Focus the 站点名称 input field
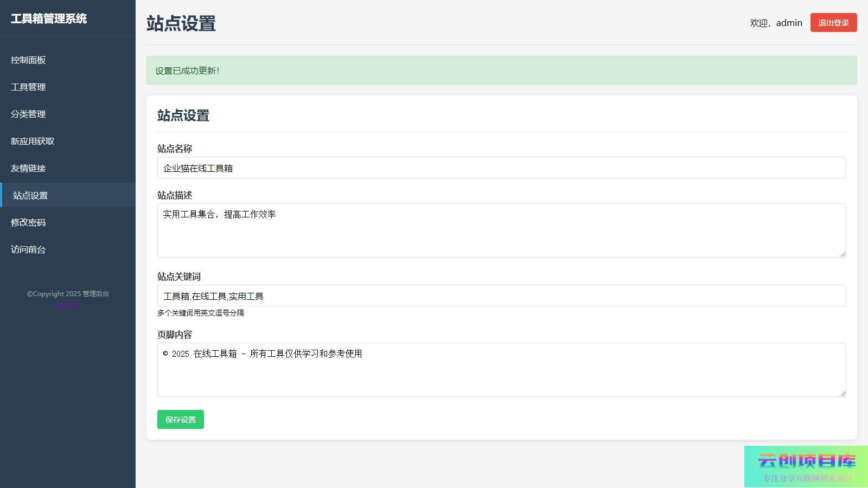This screenshot has width=868, height=488. (x=501, y=168)
